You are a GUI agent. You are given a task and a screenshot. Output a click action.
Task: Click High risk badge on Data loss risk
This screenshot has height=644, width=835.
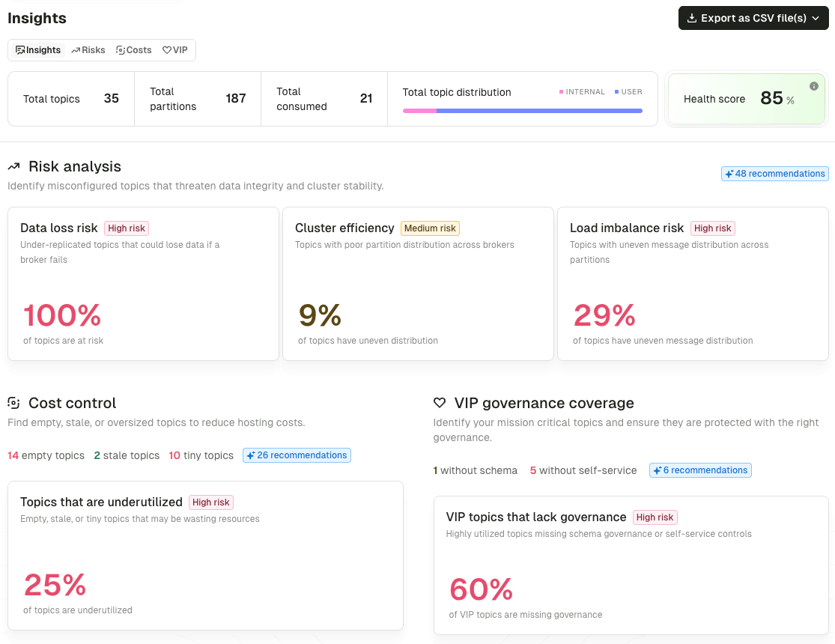pyautogui.click(x=127, y=228)
